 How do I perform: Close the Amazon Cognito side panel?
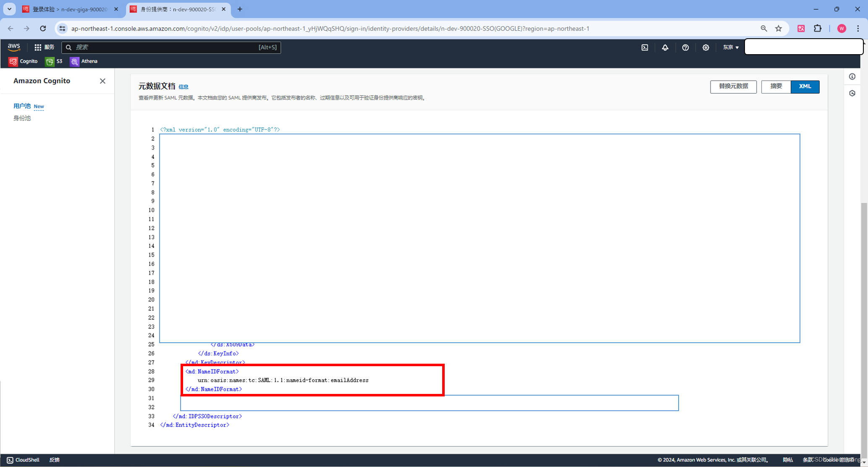coord(102,81)
